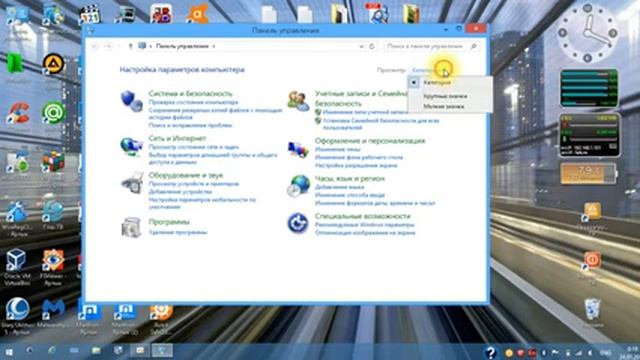Click Добавление языка link

click(x=339, y=187)
